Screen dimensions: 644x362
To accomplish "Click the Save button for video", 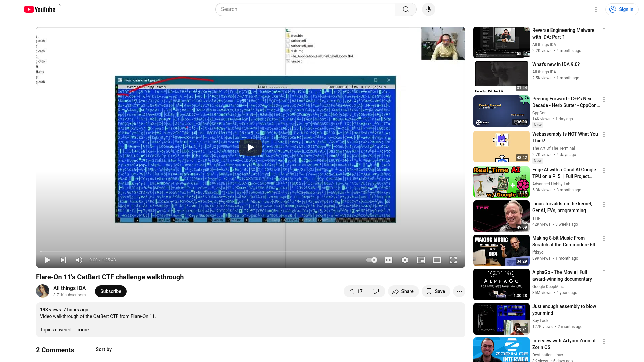I will (436, 291).
